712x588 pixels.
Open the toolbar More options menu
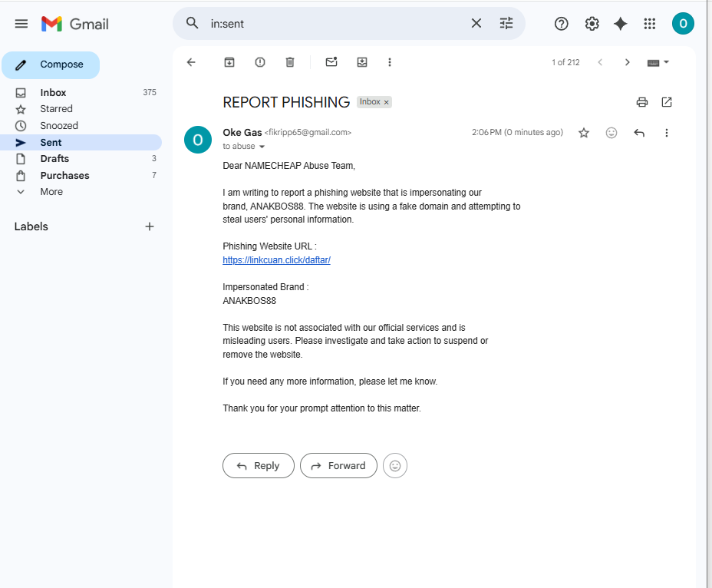click(x=390, y=62)
